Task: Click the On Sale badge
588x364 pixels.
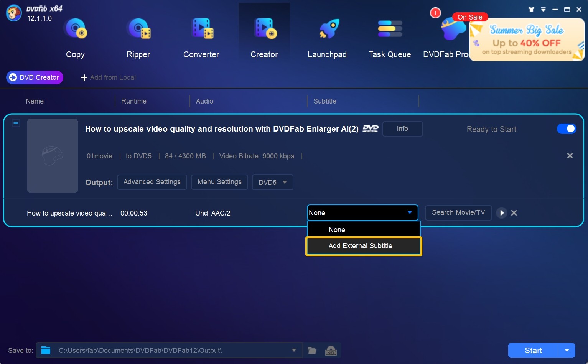Action: pos(470,17)
